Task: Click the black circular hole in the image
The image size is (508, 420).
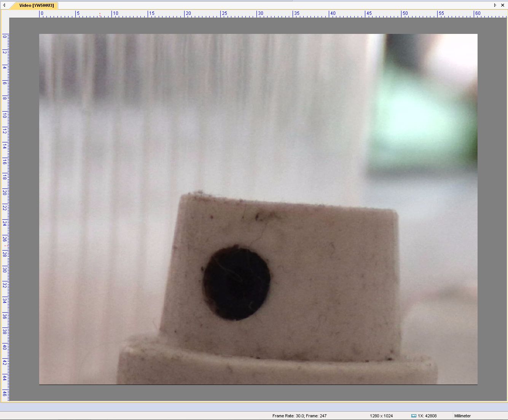Action: coord(237,283)
